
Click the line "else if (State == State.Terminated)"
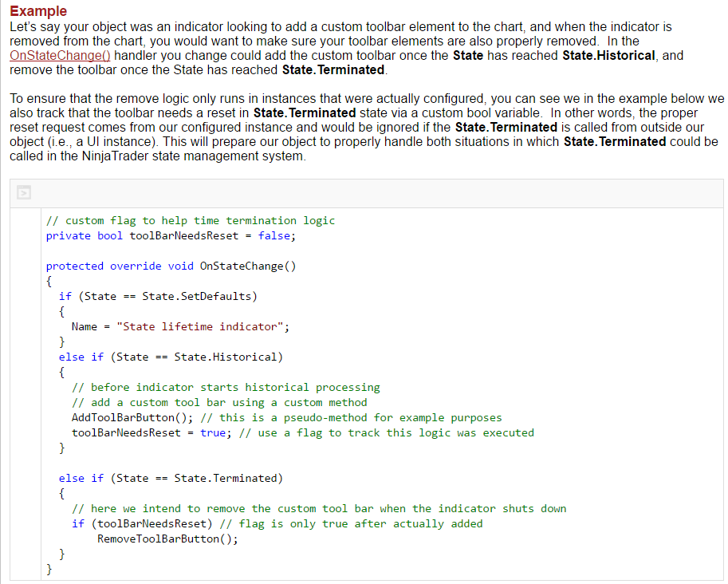(171, 478)
